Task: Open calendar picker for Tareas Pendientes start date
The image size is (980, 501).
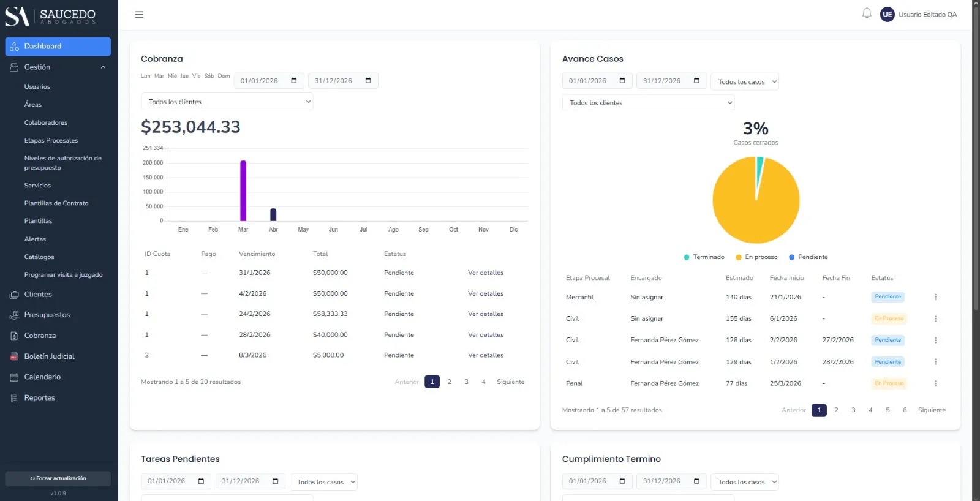Action: click(x=201, y=481)
